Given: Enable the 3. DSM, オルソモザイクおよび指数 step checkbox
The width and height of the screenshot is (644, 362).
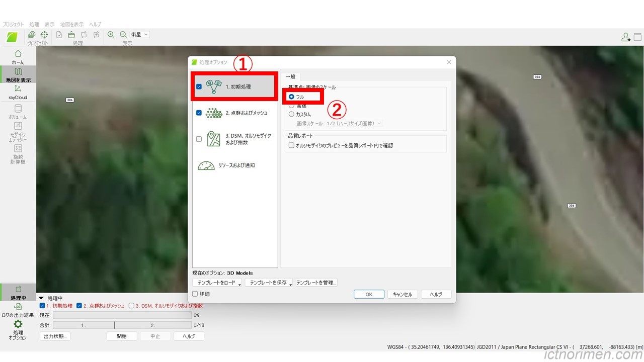Looking at the screenshot, I should click(x=199, y=138).
